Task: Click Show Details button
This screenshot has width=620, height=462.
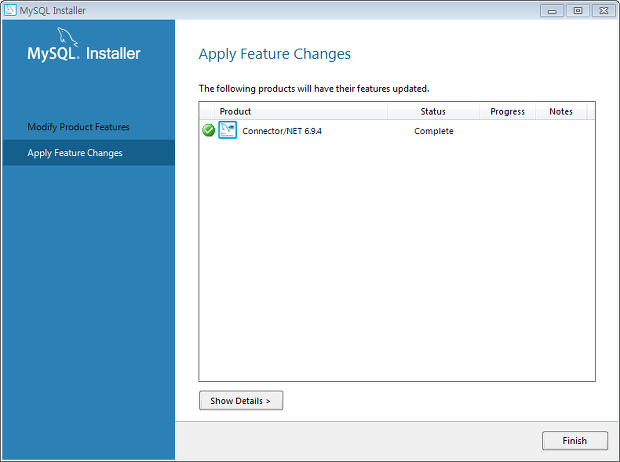Action: click(241, 400)
